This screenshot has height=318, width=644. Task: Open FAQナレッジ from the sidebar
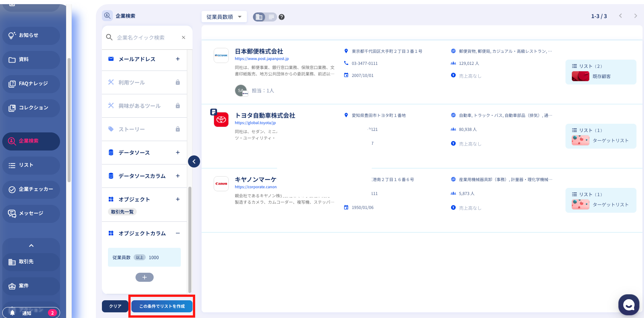pyautogui.click(x=31, y=84)
